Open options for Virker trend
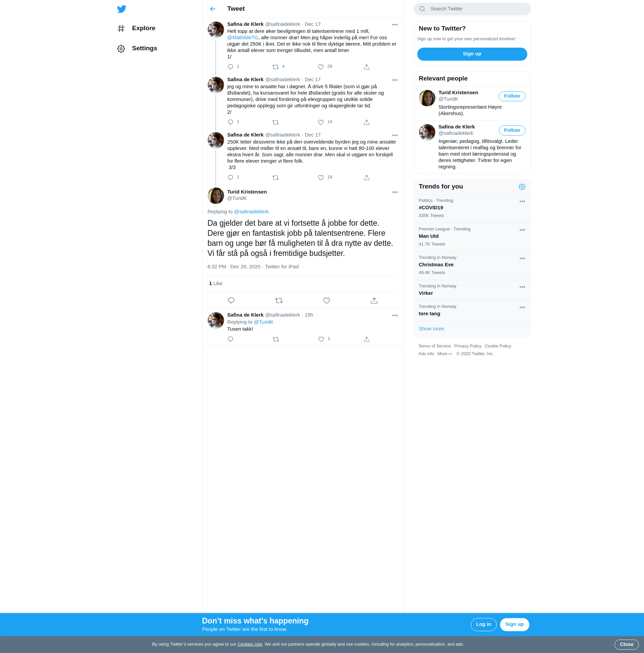The width and height of the screenshot is (644, 653). [x=522, y=287]
